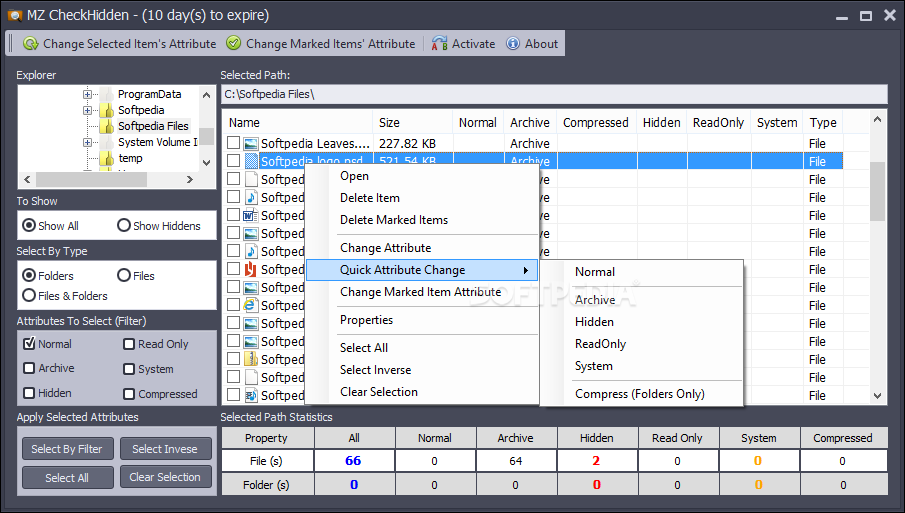The height and width of the screenshot is (513, 905).
Task: Click Explorer tree scroll down arrow
Action: tap(207, 163)
